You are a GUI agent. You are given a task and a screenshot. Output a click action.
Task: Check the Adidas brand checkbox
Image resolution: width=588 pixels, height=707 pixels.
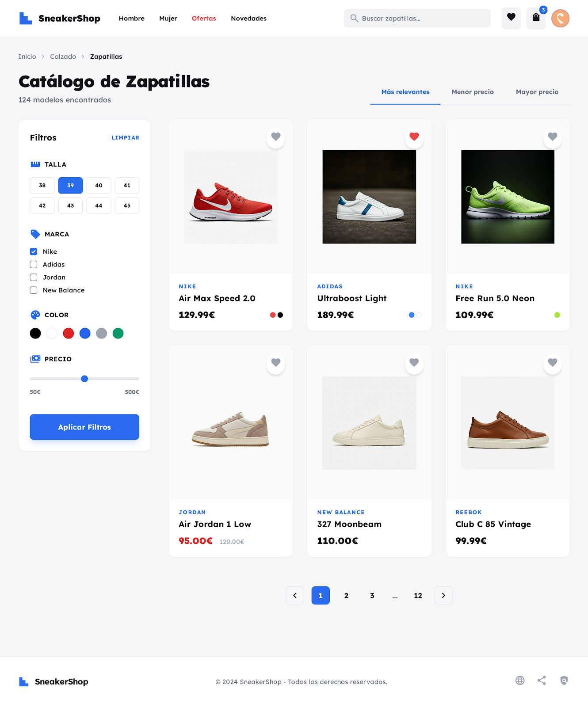34,264
